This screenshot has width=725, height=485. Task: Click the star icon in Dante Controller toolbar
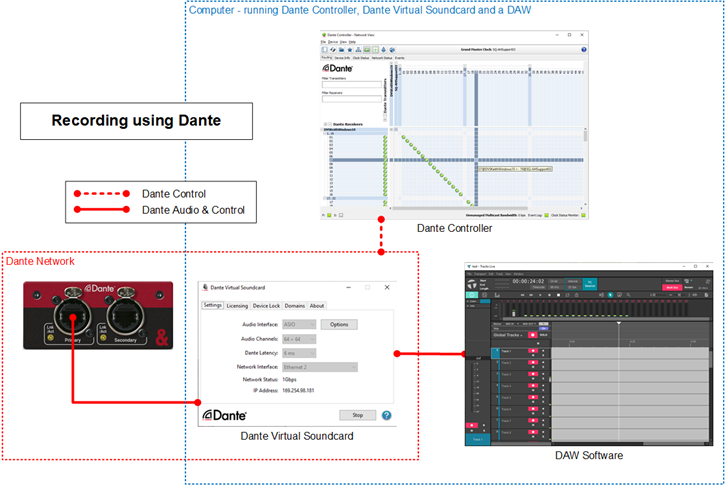coord(350,50)
